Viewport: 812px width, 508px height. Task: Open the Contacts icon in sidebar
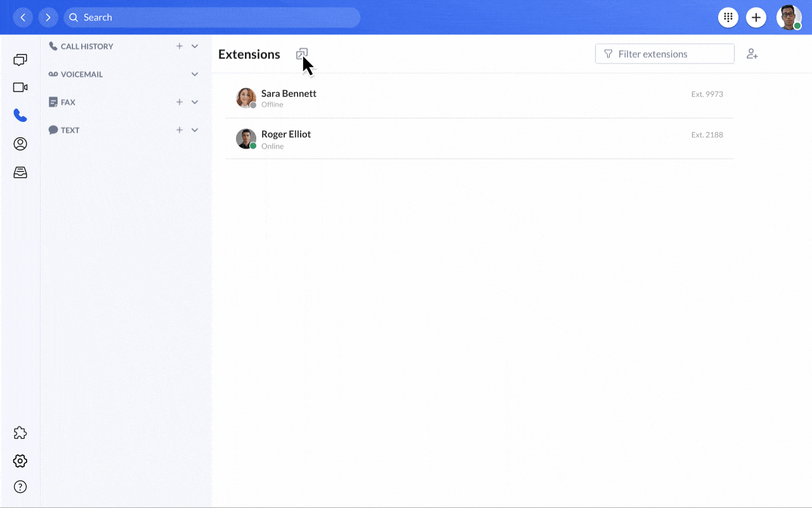20,144
